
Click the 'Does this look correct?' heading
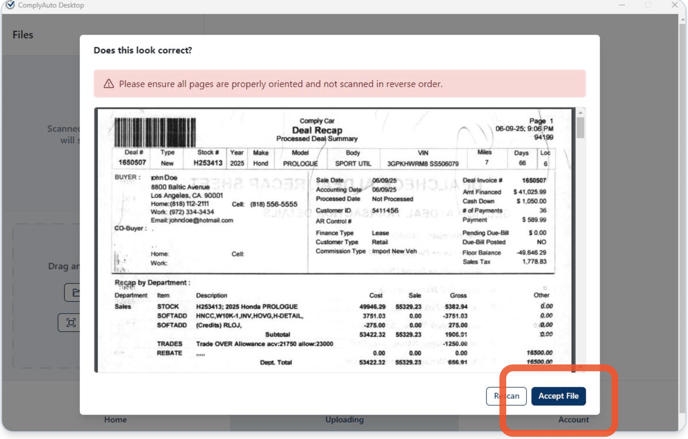[x=142, y=50]
